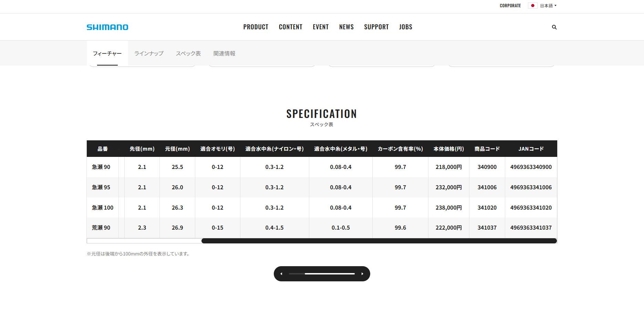Screen dimensions: 644x311
Task: Click the 0-15 sinker range value
Action: (218, 228)
